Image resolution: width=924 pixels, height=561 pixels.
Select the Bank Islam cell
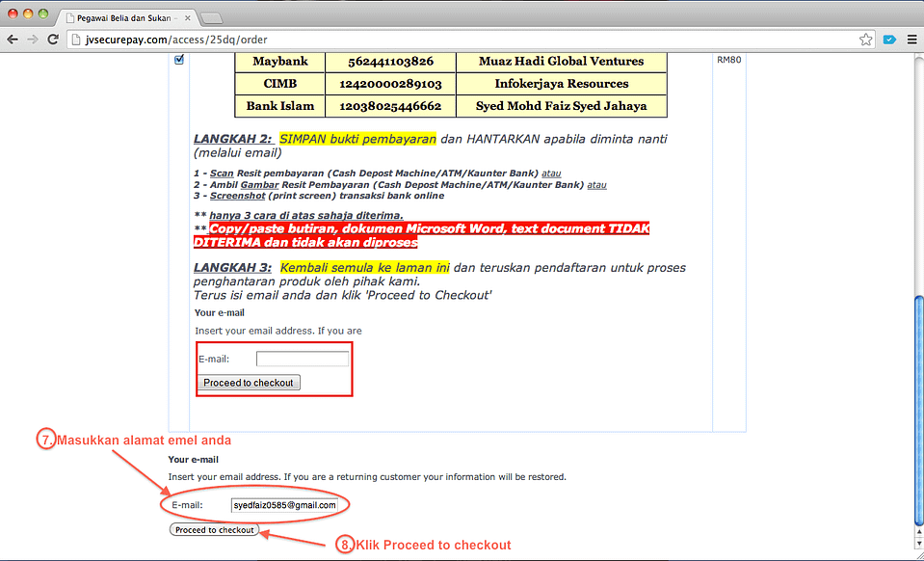(280, 106)
